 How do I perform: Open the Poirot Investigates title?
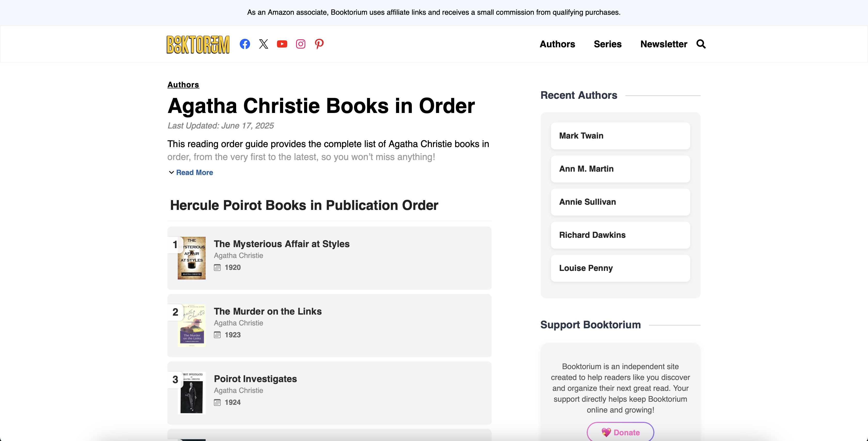coord(255,379)
